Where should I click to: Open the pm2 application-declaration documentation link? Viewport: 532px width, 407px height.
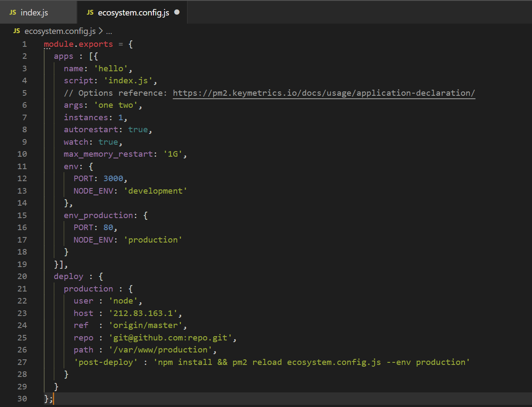(x=324, y=93)
